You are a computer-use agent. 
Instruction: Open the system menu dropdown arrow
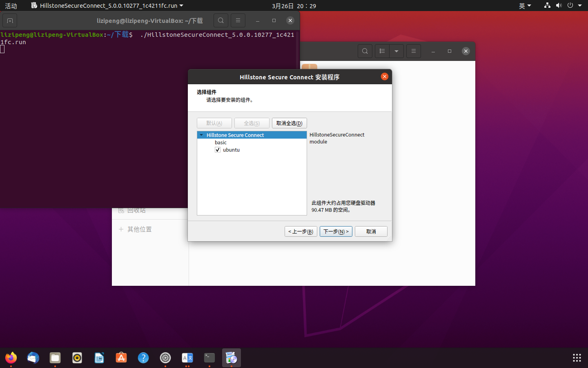coord(580,5)
